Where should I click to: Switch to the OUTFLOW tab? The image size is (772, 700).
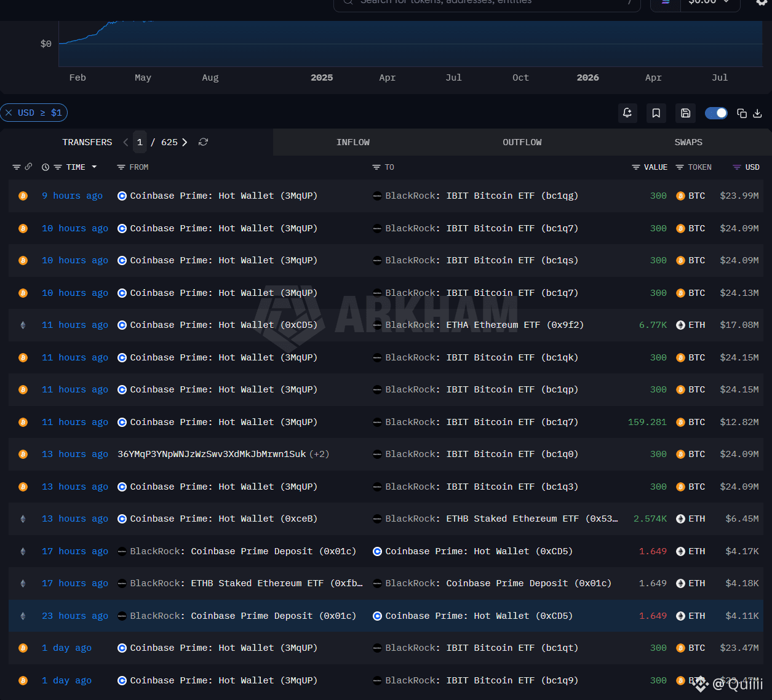tap(522, 142)
